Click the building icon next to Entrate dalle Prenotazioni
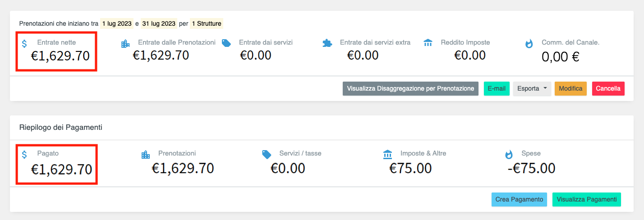644x220 pixels. coord(125,44)
